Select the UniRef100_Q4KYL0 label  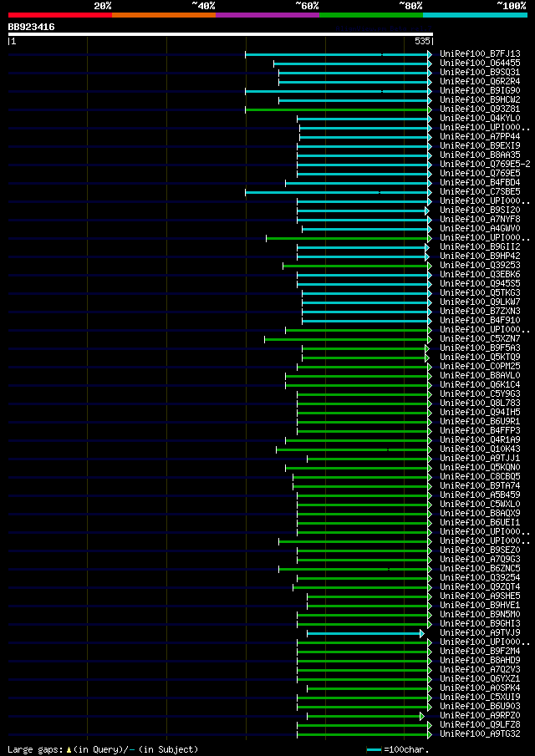480,118
